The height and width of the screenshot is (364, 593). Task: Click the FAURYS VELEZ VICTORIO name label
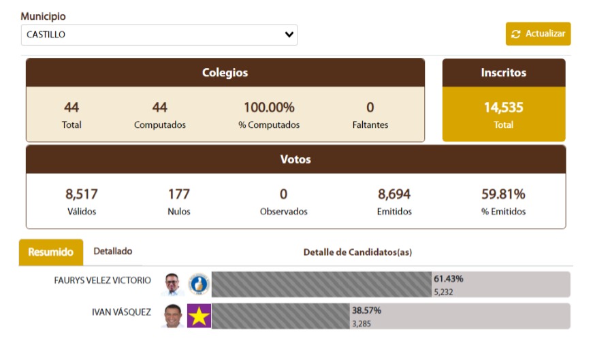103,280
